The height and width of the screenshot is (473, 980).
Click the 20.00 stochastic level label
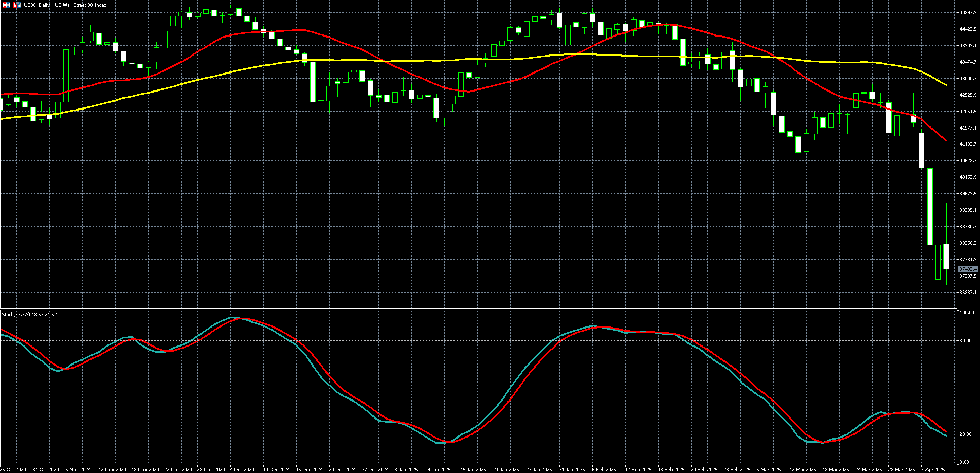966,434
